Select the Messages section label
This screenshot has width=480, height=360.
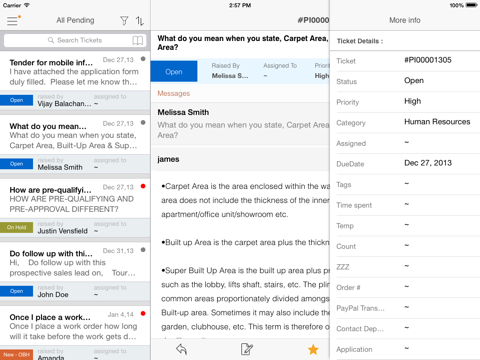point(174,94)
